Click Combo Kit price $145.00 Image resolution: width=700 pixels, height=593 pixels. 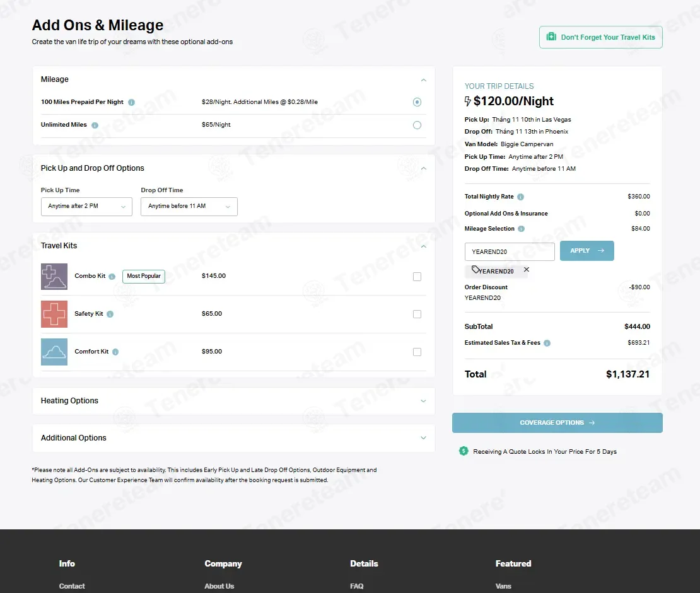213,276
